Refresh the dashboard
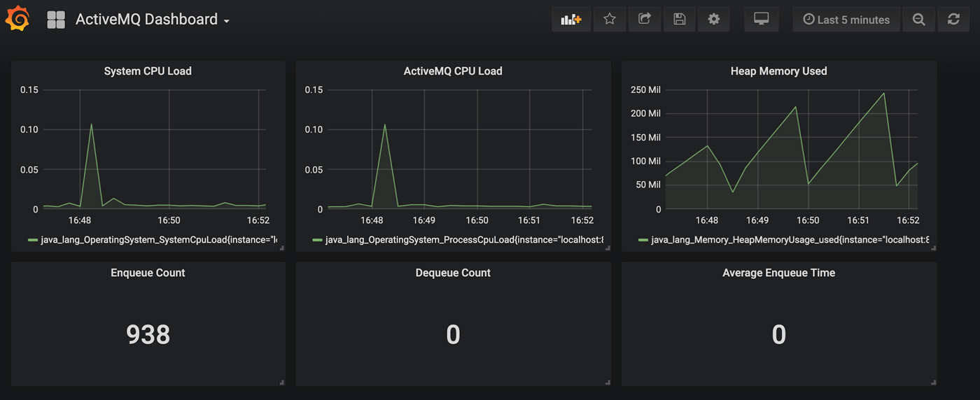The height and width of the screenshot is (400, 980). click(x=953, y=20)
